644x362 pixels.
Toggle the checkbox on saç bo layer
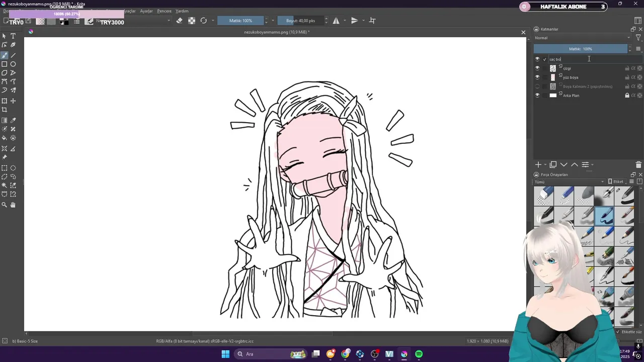544,59
